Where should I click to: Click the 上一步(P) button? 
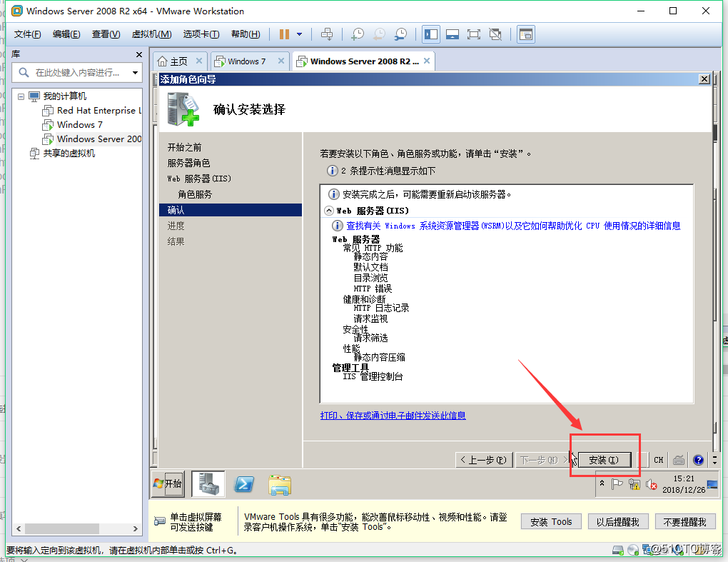(x=484, y=460)
